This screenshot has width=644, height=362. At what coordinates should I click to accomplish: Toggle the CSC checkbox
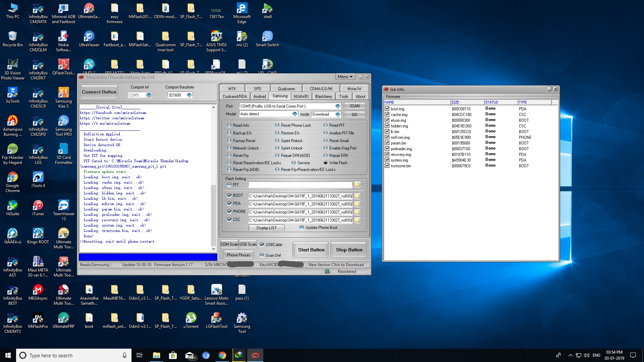pyautogui.click(x=229, y=220)
